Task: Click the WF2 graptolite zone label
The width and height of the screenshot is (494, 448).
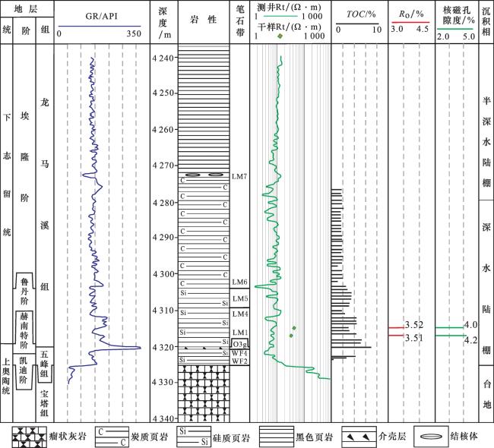Action: click(x=240, y=361)
